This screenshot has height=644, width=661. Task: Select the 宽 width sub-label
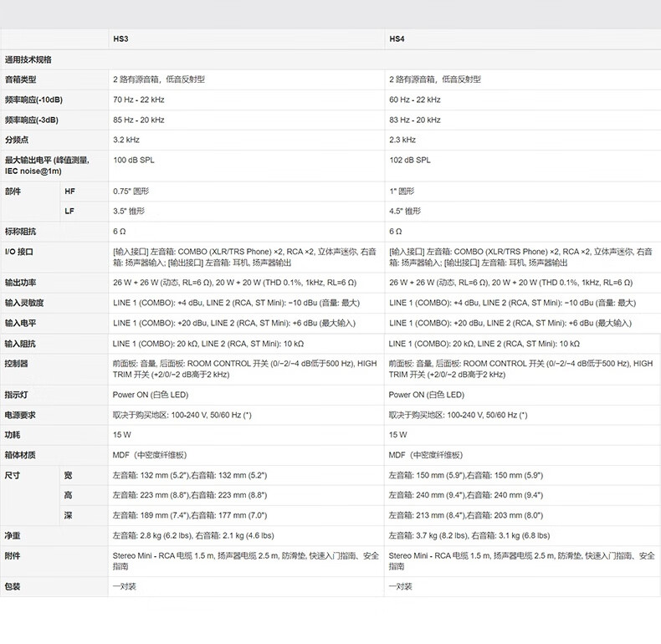68,475
